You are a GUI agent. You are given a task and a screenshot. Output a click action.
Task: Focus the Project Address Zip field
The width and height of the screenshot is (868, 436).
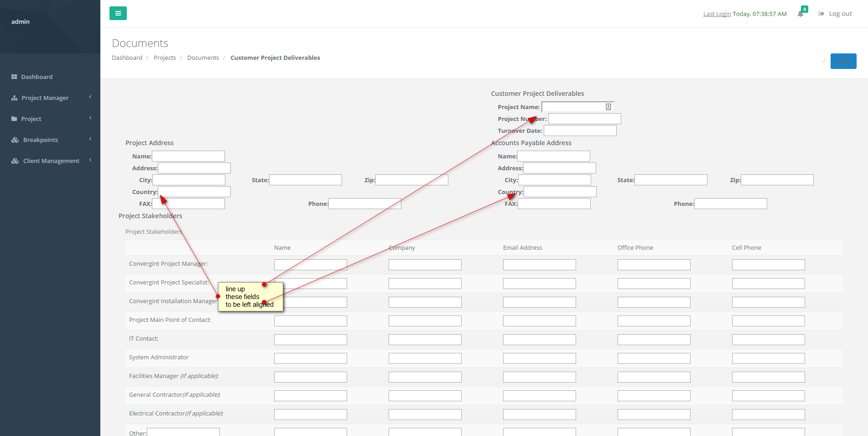(412, 180)
